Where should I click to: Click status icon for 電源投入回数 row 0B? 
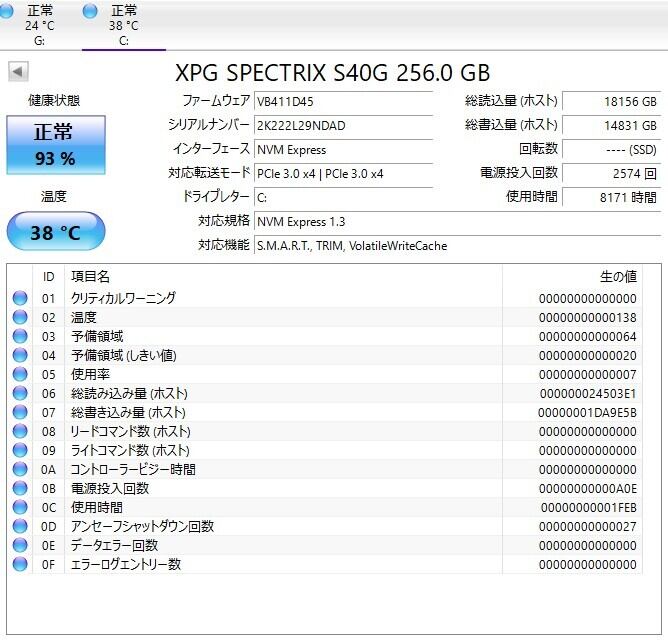pyautogui.click(x=19, y=488)
